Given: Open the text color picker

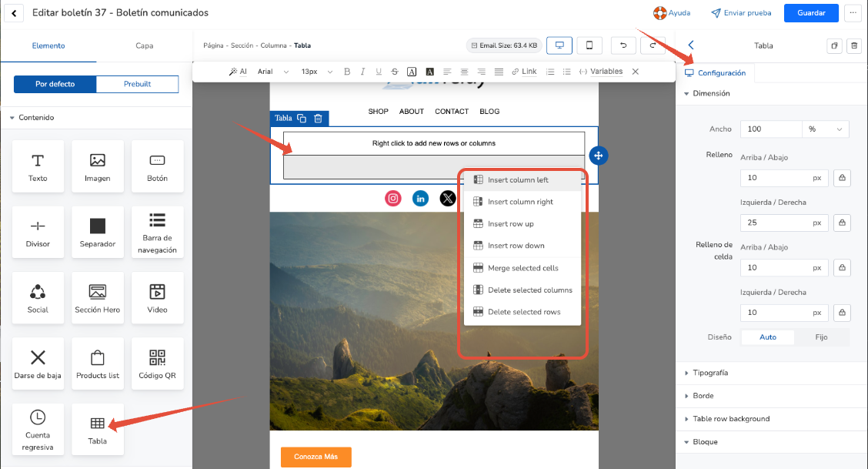Looking at the screenshot, I should click(x=412, y=72).
